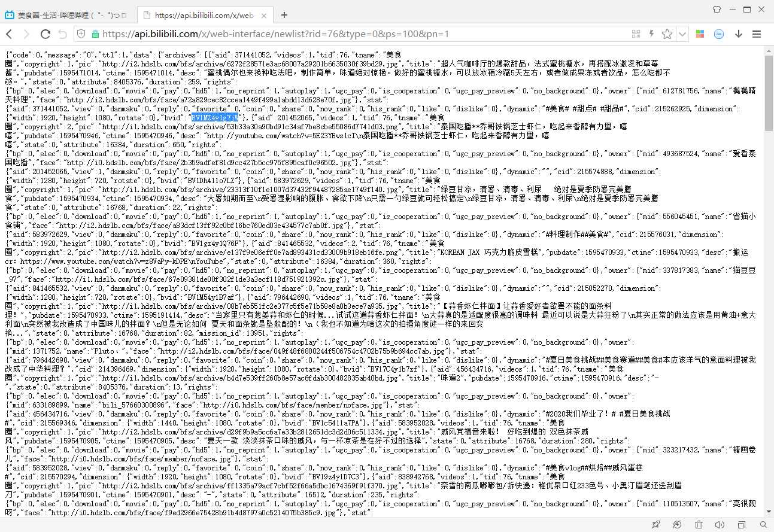Click the title text 绿豆甘凉，清暑、清毒、利尿
Screen dimensions: 774x532
(x=491, y=189)
